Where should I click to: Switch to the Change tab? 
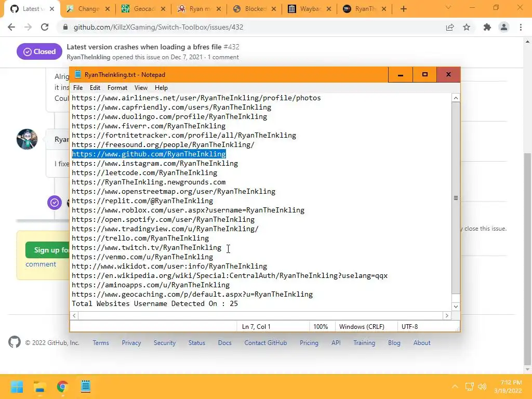[x=88, y=9]
